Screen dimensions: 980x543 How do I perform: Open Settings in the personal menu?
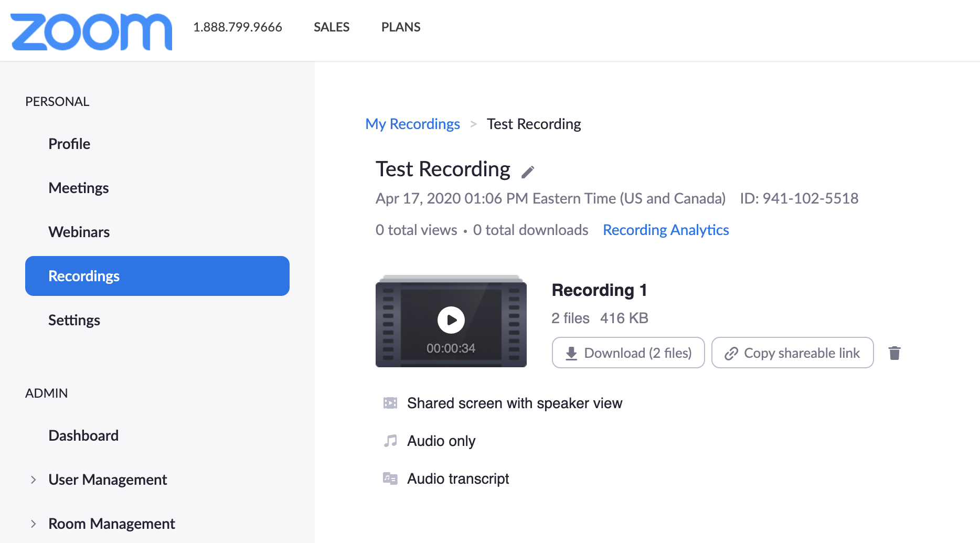pos(74,320)
